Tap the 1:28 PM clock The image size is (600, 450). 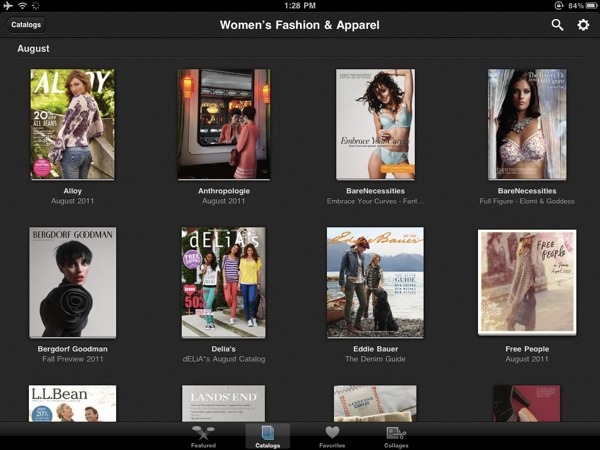pyautogui.click(x=300, y=5)
